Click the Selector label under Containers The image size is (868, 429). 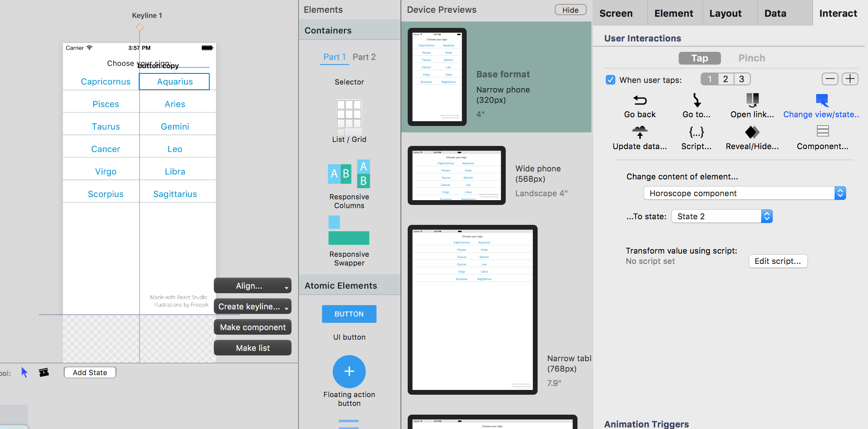pyautogui.click(x=349, y=82)
